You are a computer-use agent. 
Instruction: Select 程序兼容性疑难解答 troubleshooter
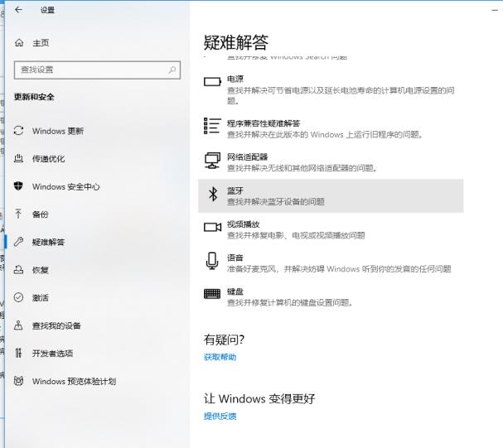(264, 123)
